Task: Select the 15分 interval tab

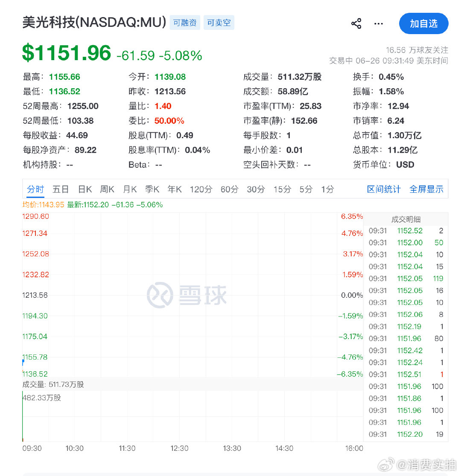Action: pos(282,189)
